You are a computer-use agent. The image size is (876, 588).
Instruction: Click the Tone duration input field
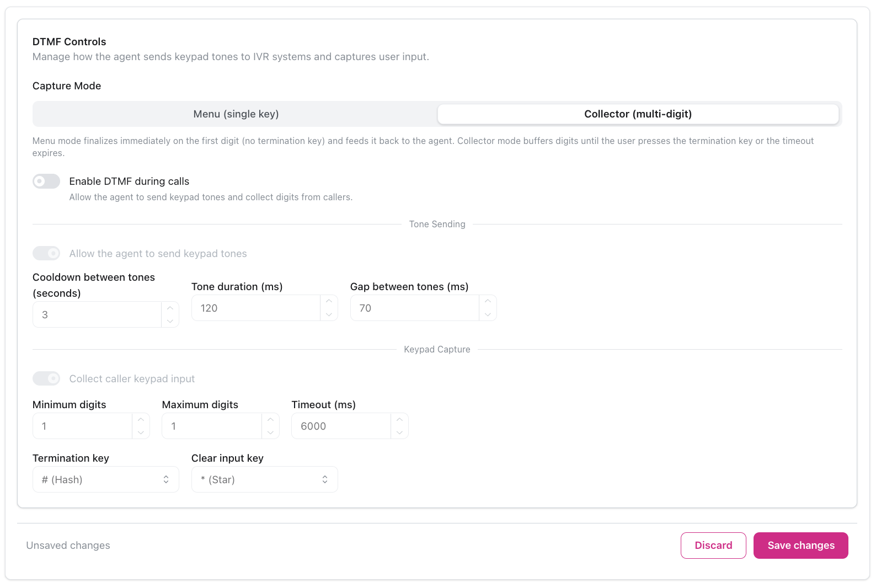click(255, 308)
